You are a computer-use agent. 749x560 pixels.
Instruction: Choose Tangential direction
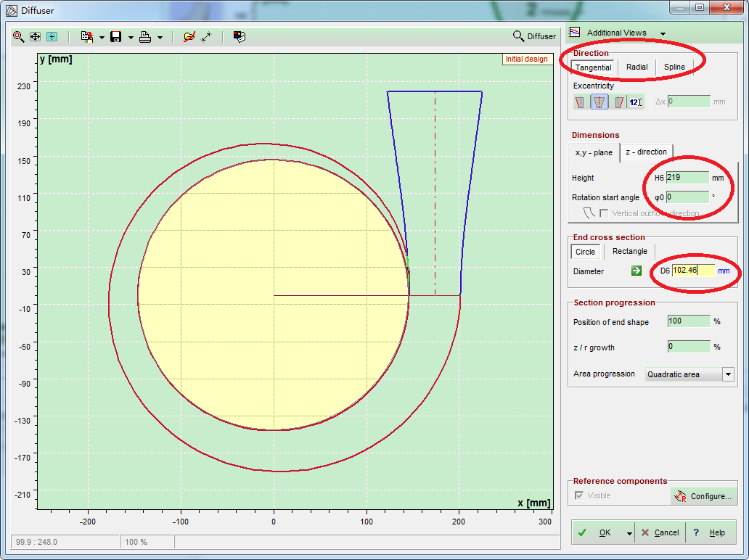pyautogui.click(x=593, y=67)
